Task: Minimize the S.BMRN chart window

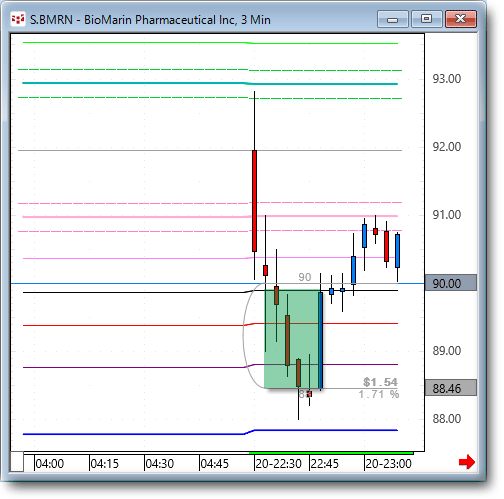Action: point(393,19)
